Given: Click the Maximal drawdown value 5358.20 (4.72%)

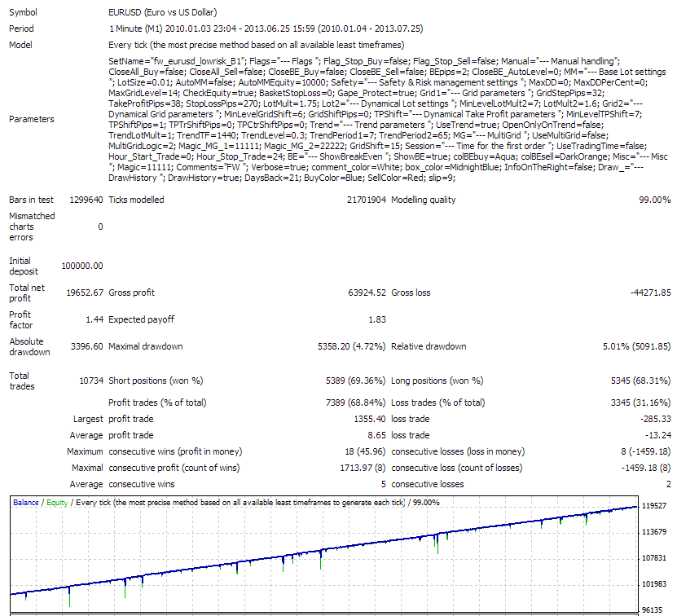Looking at the screenshot, I should (351, 346).
